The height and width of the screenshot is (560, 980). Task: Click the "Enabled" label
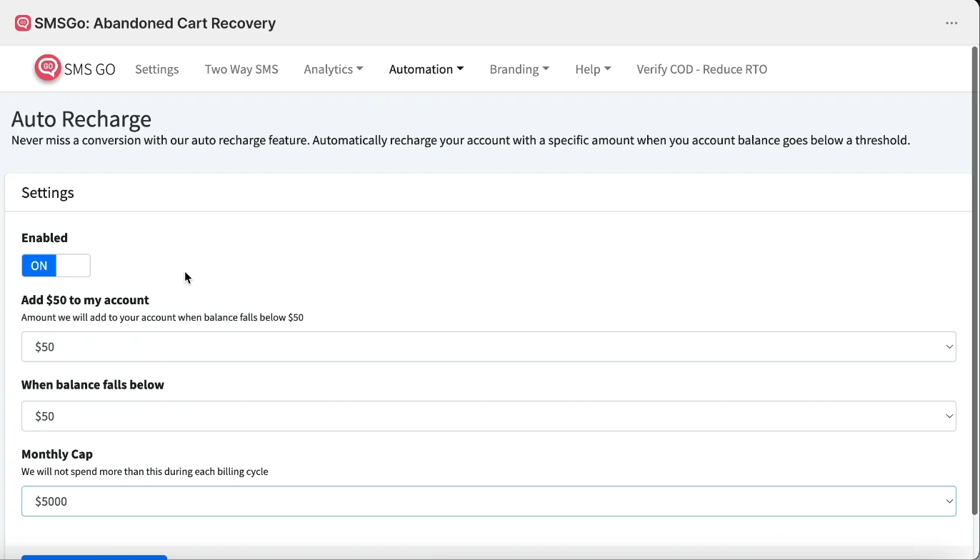click(44, 238)
